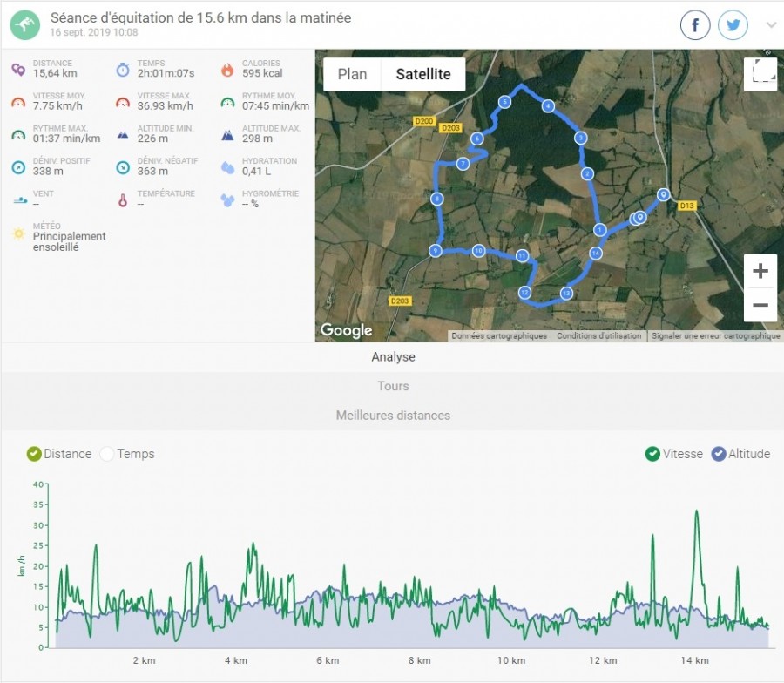Click the Twitter share icon
Screen dimensions: 784x683
(x=733, y=25)
